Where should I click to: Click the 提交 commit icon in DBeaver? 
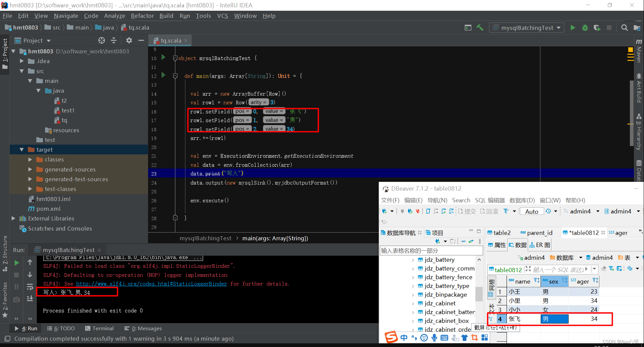pos(467,211)
